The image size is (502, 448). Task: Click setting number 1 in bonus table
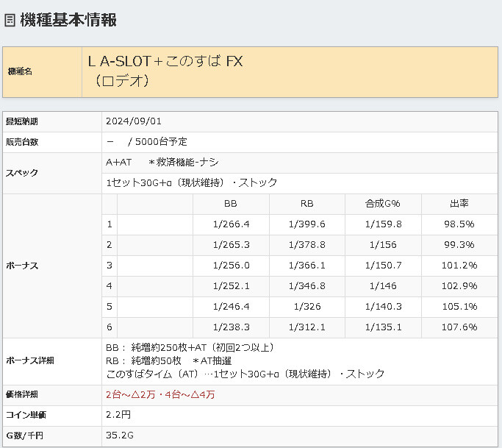(x=110, y=224)
